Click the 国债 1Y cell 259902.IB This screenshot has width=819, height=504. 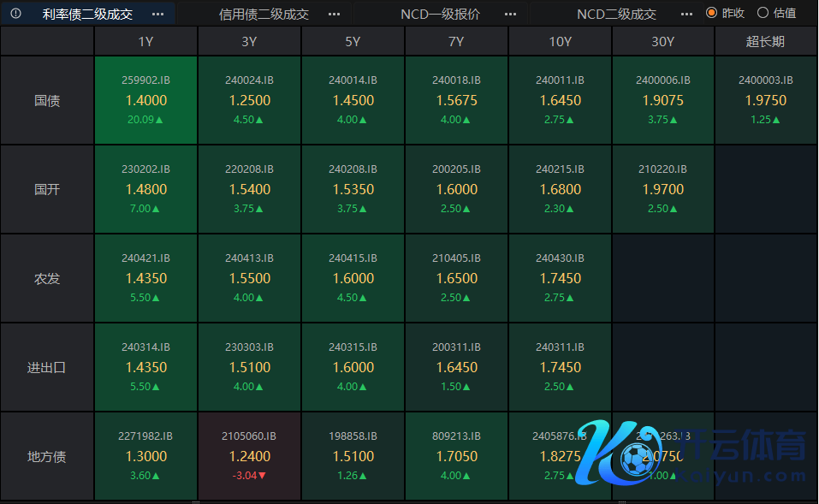point(146,100)
